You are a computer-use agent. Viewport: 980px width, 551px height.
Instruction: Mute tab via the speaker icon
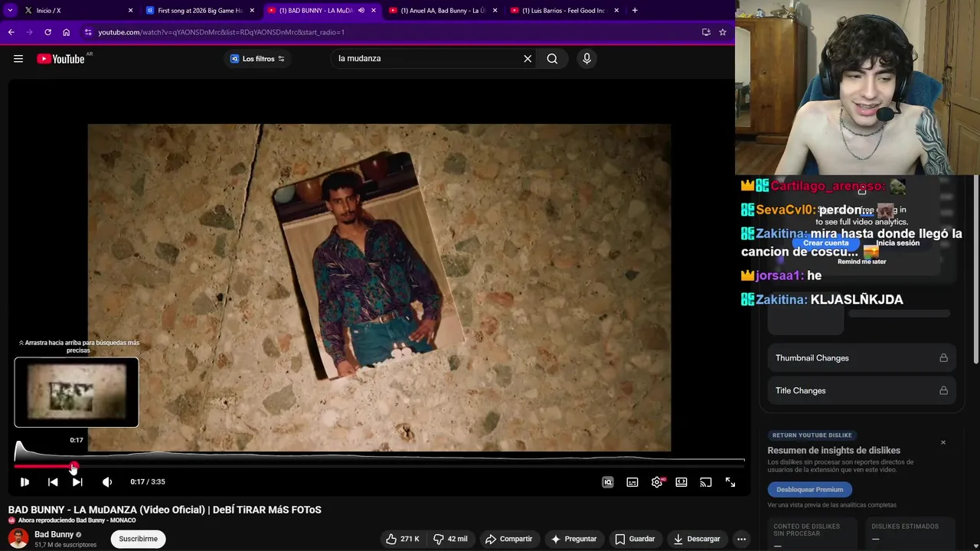361,11
